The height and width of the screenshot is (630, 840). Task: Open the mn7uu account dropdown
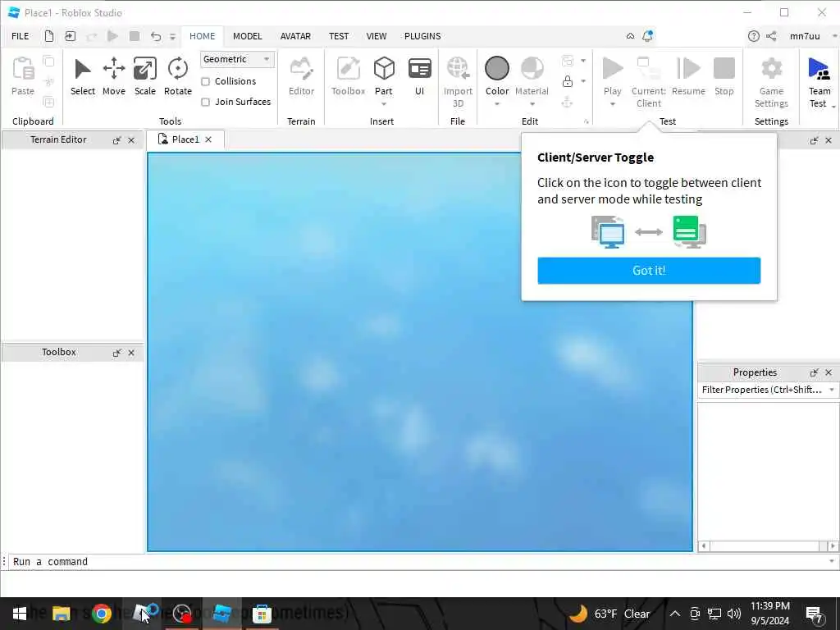pos(834,36)
